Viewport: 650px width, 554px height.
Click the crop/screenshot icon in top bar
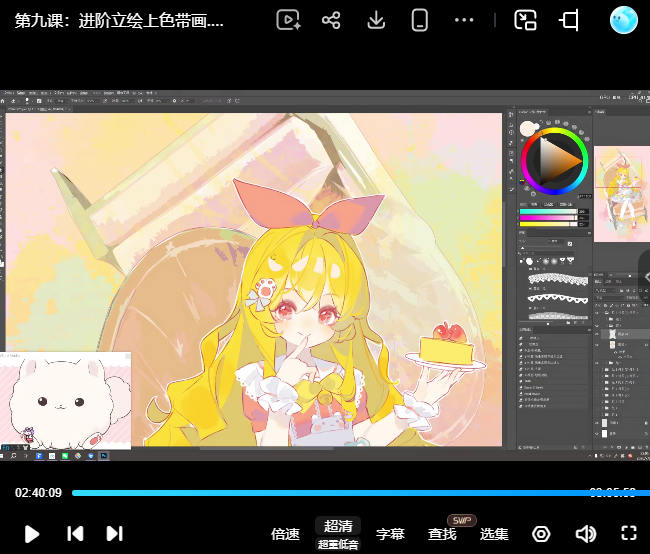pyautogui.click(x=569, y=20)
